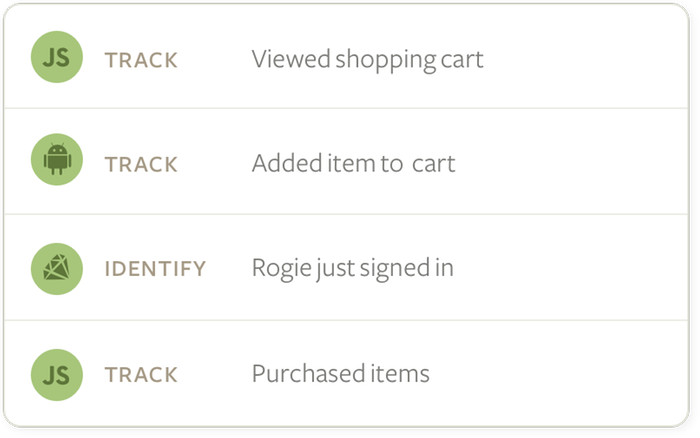Click the JS icon beside Purchased items
700x438 pixels.
click(57, 375)
